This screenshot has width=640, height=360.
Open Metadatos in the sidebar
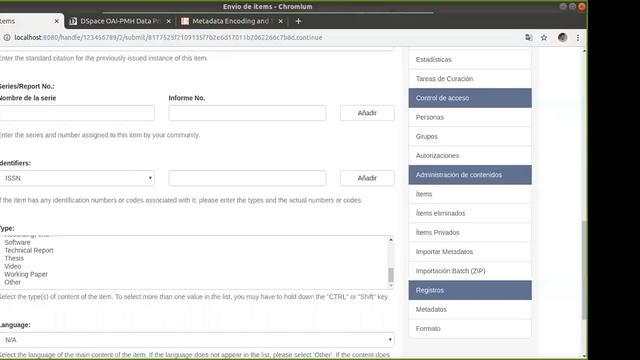click(470, 309)
